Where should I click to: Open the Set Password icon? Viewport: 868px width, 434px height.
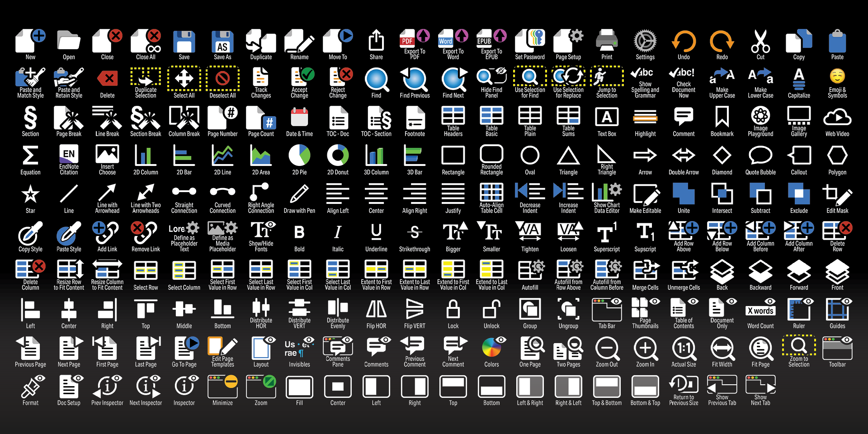coord(530,42)
